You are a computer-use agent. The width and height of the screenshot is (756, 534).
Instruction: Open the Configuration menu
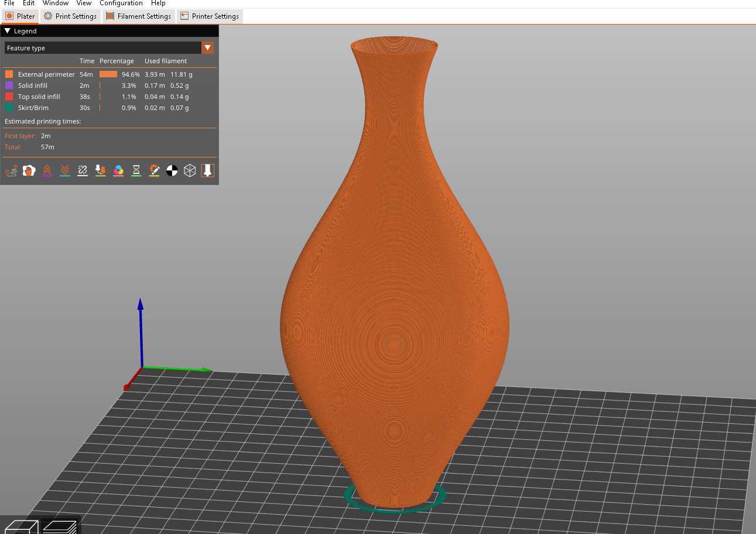(121, 4)
